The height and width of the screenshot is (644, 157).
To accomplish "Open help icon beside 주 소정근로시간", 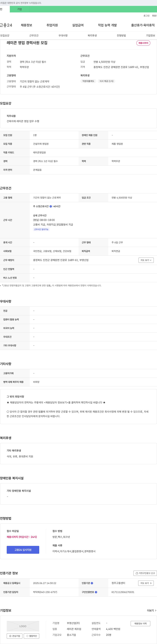I will [51, 206].
